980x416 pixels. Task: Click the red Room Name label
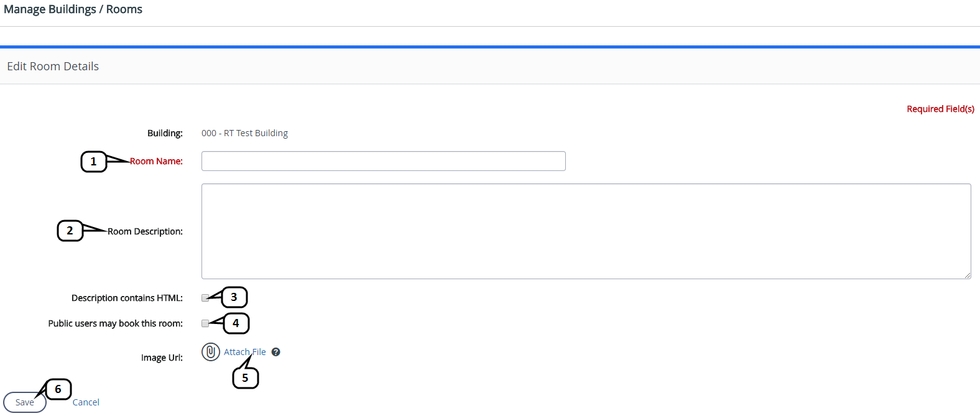pyautogui.click(x=156, y=161)
